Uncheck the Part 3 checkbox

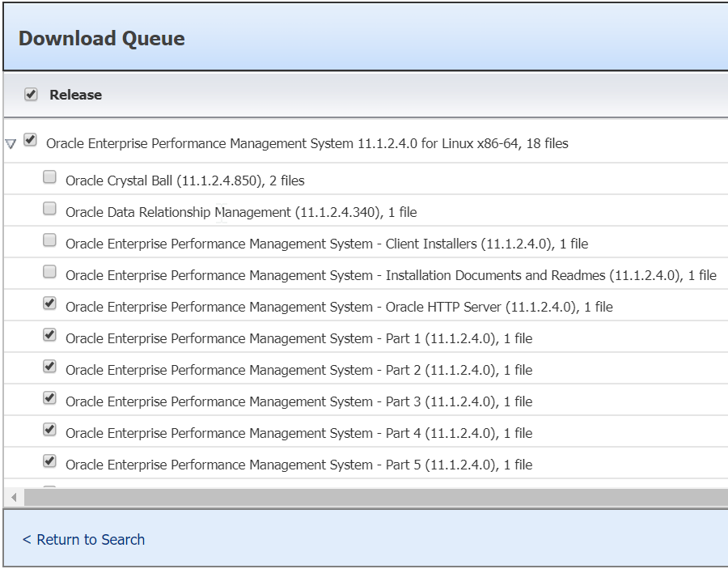click(49, 398)
